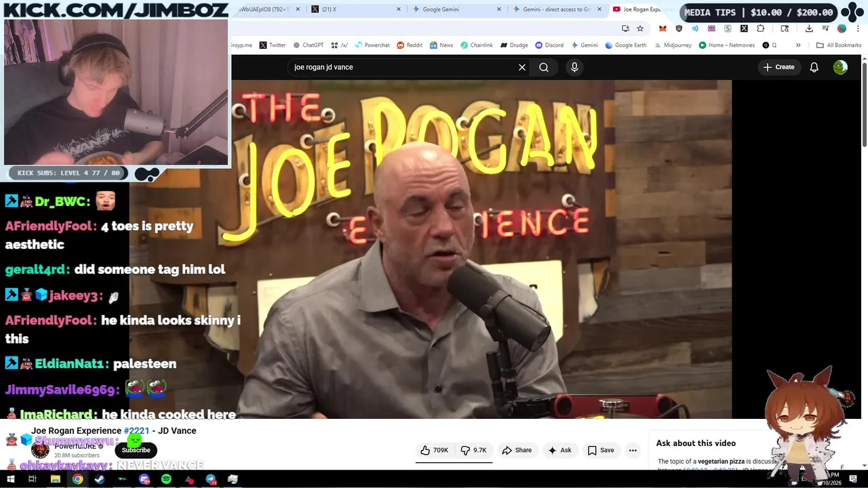The width and height of the screenshot is (868, 488).
Task: Open the X extension icon in toolbar
Action: (744, 28)
